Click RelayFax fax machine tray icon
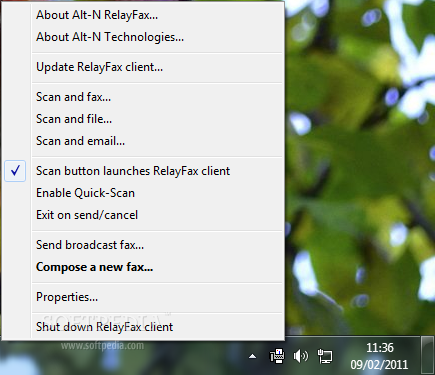This screenshot has width=435, height=375. 277,356
